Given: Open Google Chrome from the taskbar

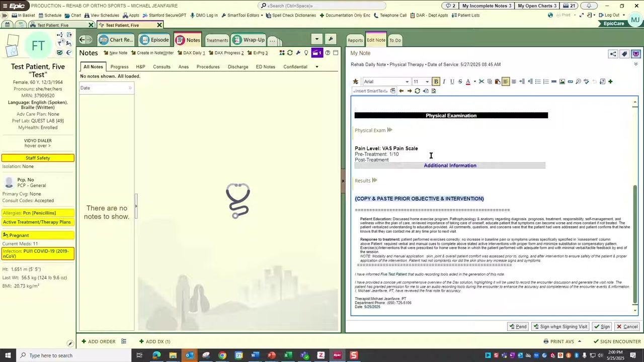Looking at the screenshot, I should [222, 355].
